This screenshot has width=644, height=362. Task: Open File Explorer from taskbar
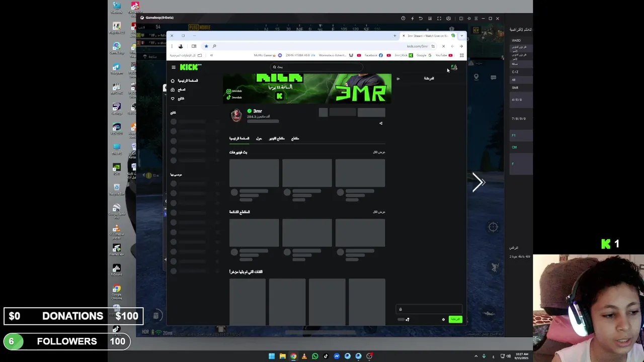[x=282, y=356]
